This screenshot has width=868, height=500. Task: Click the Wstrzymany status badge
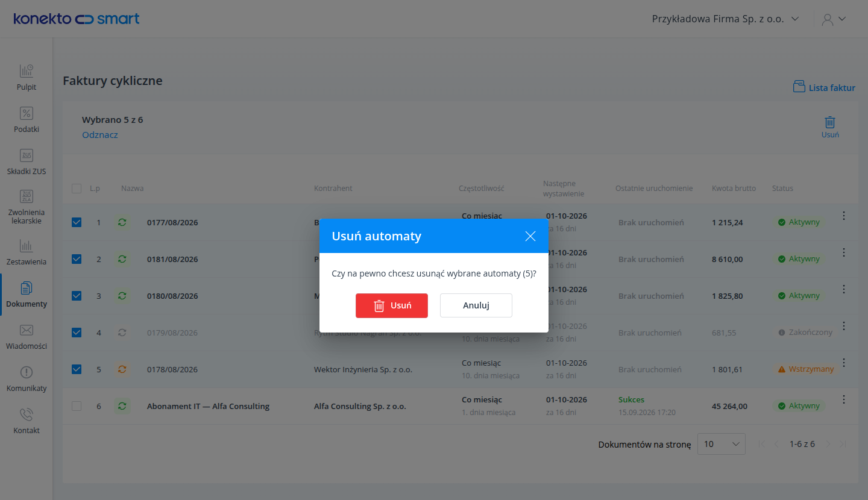coord(806,369)
